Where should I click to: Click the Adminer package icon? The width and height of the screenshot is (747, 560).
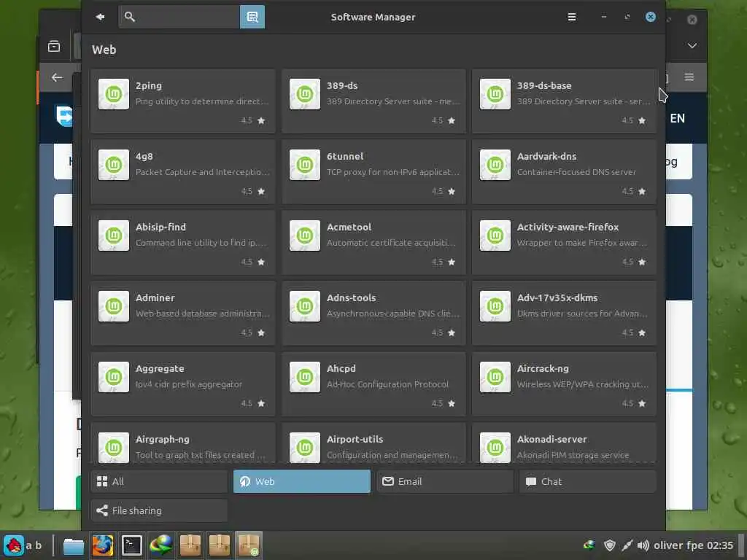pos(114,306)
